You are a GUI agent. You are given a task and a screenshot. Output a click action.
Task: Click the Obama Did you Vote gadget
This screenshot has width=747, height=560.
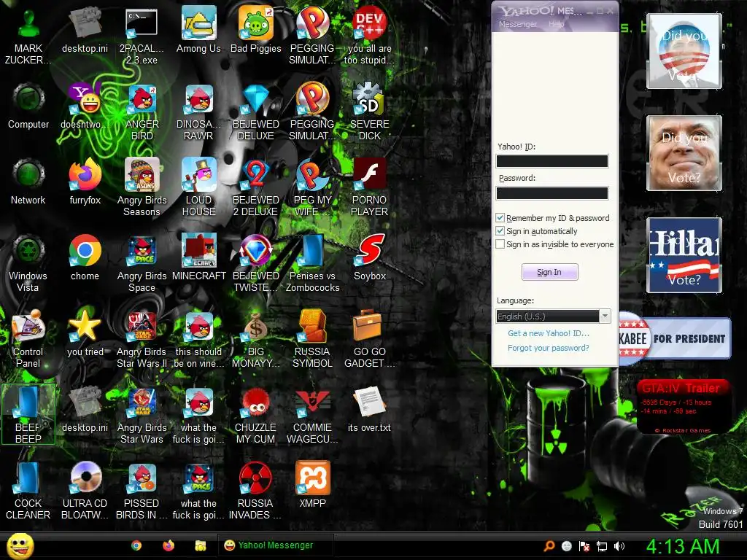click(x=684, y=51)
